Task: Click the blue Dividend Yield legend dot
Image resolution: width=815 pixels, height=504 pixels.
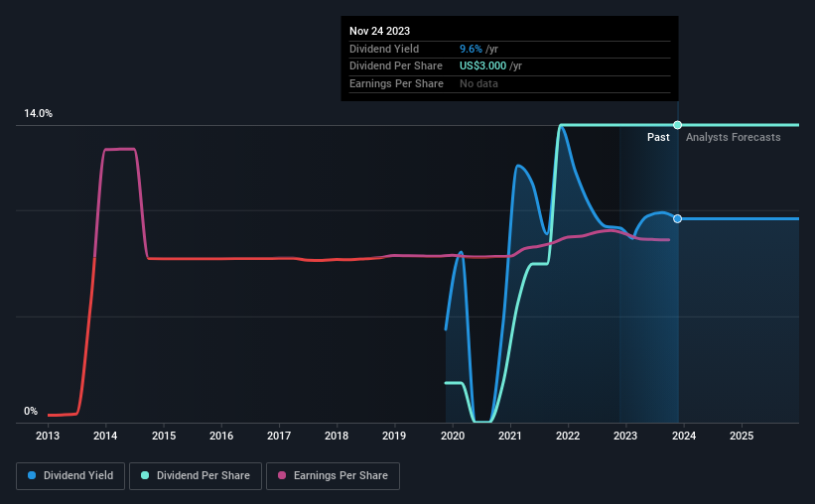Action: click(x=32, y=475)
